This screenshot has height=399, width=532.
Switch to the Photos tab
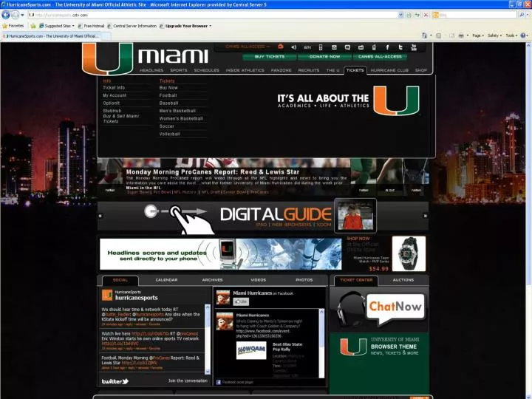(304, 280)
